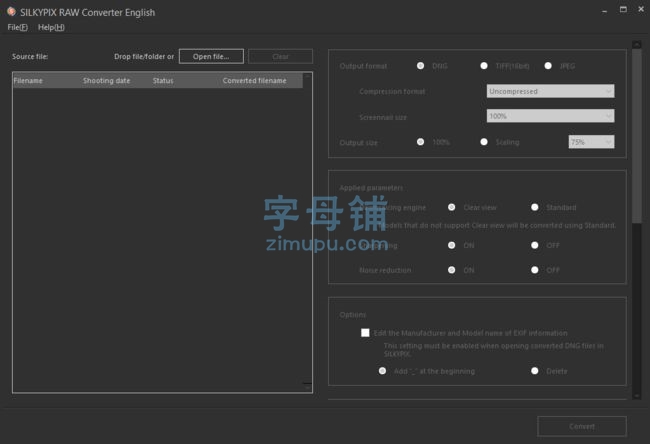This screenshot has width=650, height=444.
Task: Open the 75% scaling dropdown
Action: [591, 142]
